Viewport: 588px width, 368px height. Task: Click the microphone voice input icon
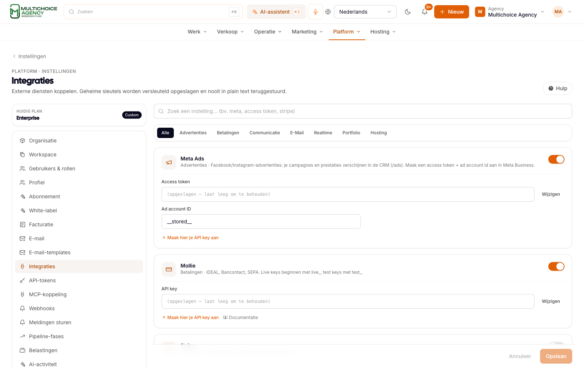[315, 12]
